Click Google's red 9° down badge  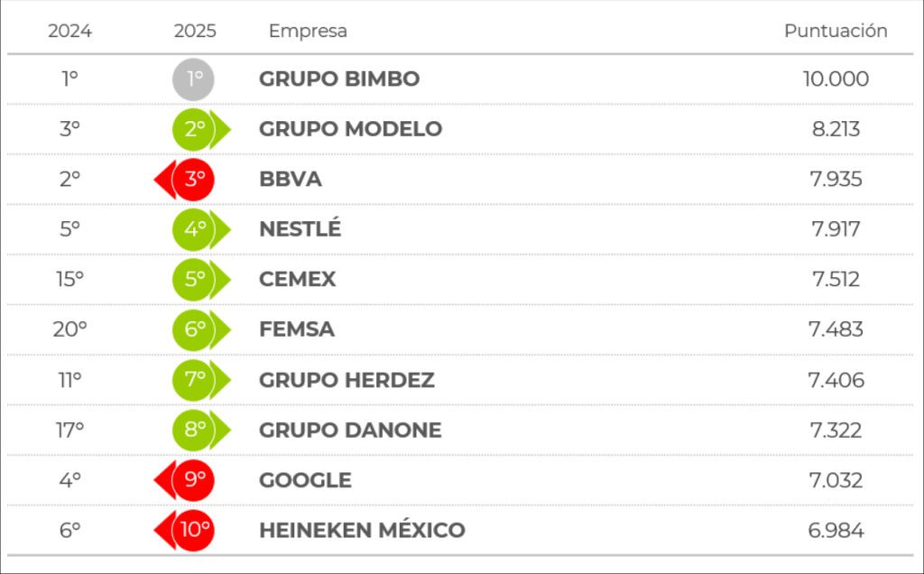coord(193,480)
